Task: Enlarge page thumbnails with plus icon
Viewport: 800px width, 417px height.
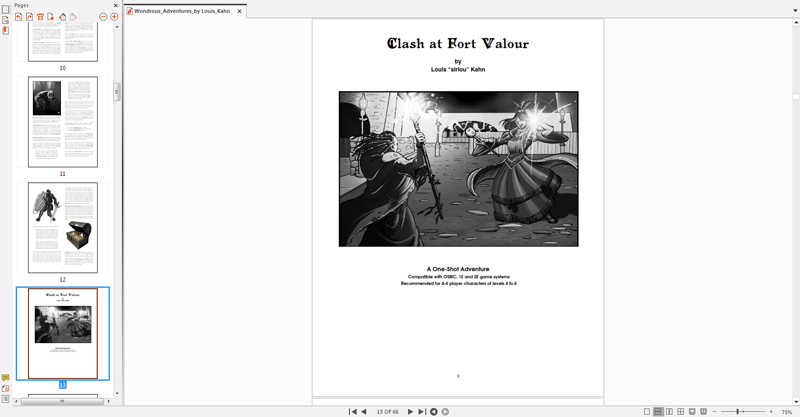Action: [x=114, y=17]
